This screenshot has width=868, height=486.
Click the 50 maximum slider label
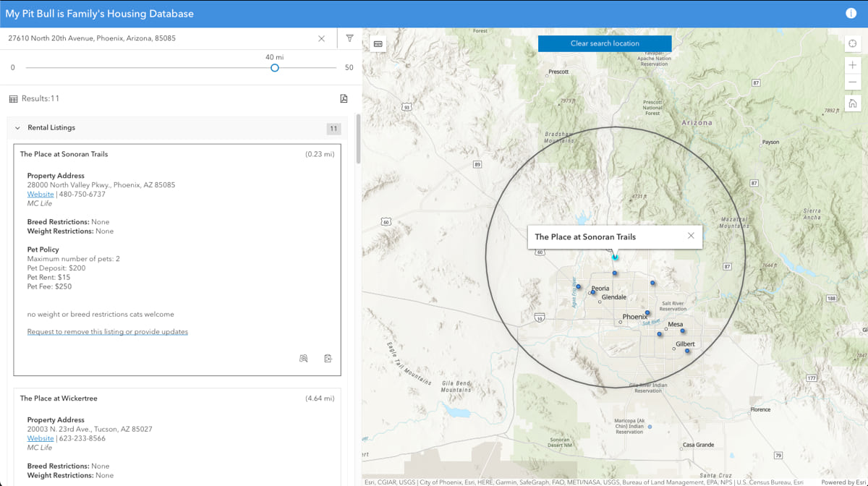click(349, 68)
